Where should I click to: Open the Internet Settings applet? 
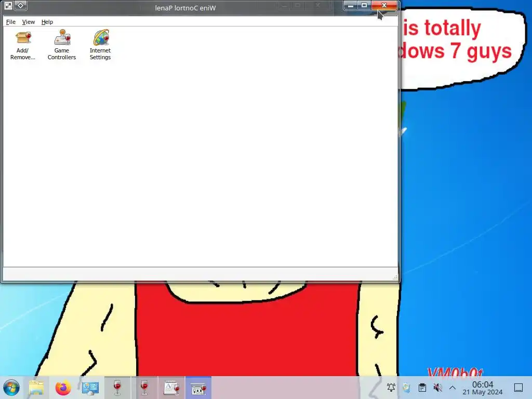coord(100,45)
